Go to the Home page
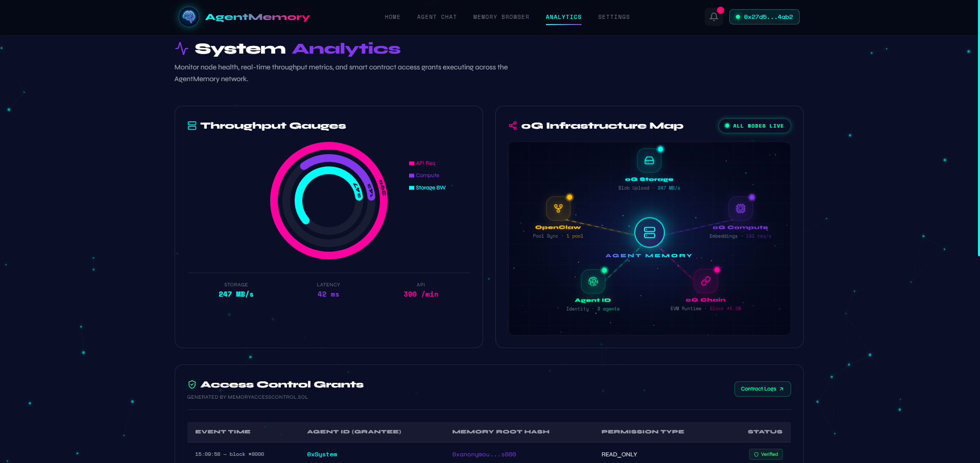The width and height of the screenshot is (980, 463). 393,17
